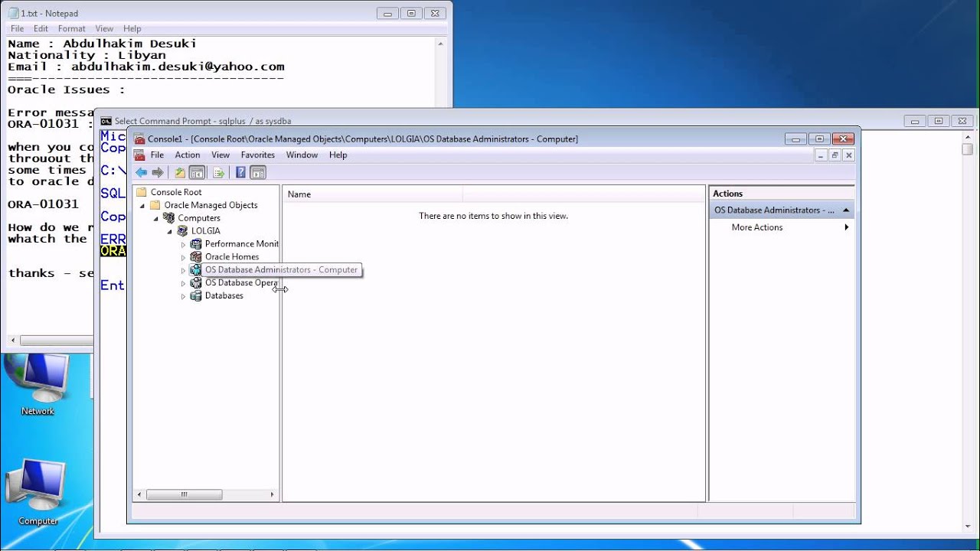Click the Console1 title bar application icon
This screenshot has width=980, height=551.
click(x=139, y=139)
